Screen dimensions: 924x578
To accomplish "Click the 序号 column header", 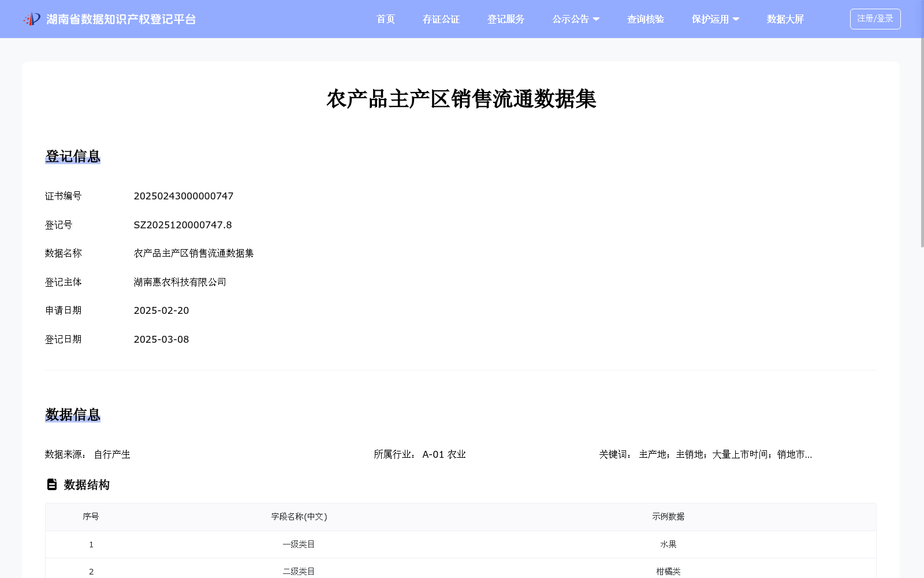I will click(x=91, y=517).
